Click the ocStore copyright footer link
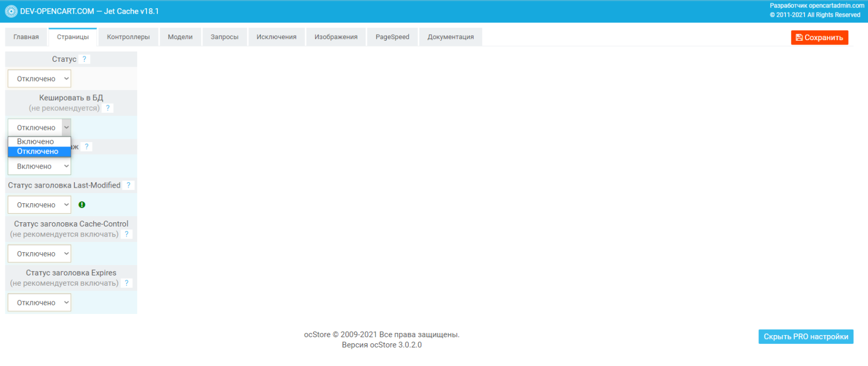868x366 pixels. coord(381,335)
